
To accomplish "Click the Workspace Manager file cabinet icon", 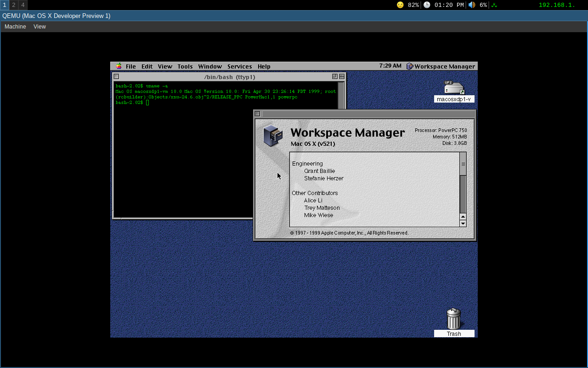I will [x=272, y=136].
